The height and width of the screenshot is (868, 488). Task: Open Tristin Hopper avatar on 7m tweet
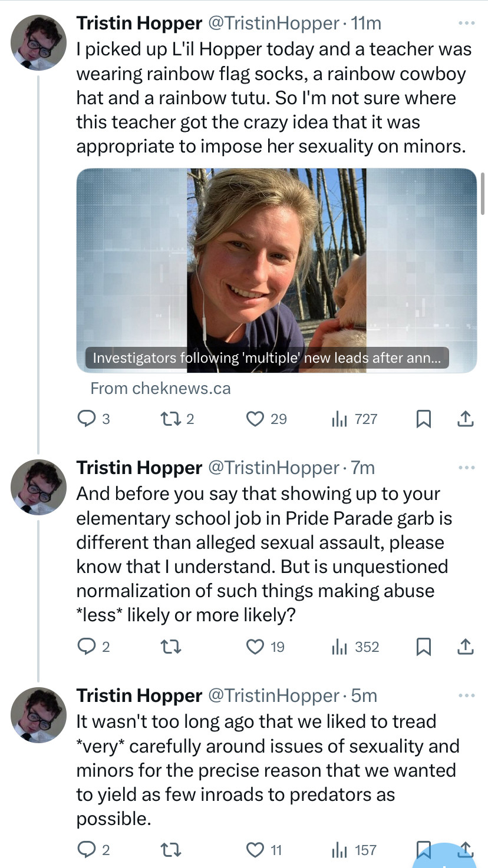pyautogui.click(x=38, y=487)
